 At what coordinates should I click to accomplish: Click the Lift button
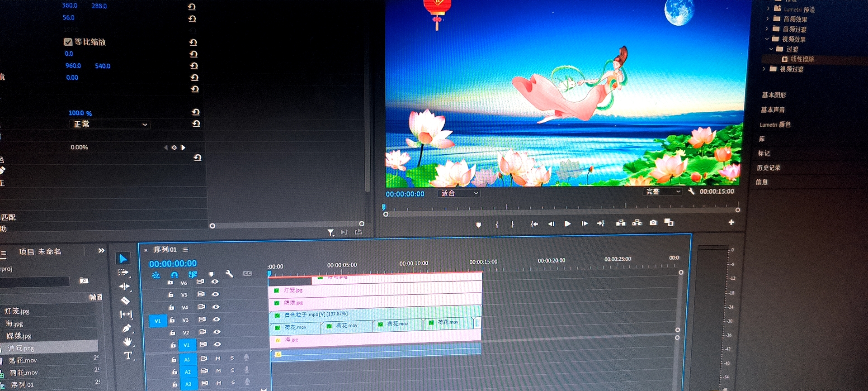(621, 223)
